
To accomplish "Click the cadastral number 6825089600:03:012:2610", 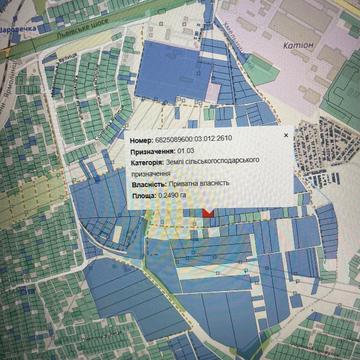I will [193, 139].
